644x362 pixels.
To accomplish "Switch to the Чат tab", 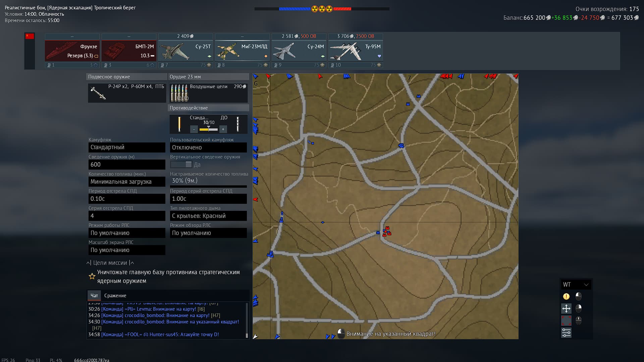I will coord(94,296).
